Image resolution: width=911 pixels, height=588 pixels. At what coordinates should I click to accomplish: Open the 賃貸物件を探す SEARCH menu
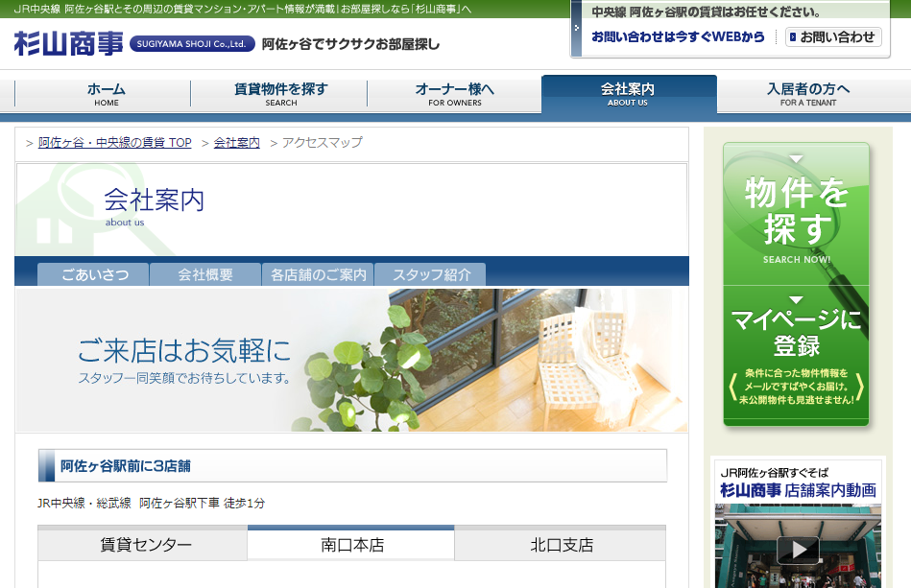click(279, 94)
